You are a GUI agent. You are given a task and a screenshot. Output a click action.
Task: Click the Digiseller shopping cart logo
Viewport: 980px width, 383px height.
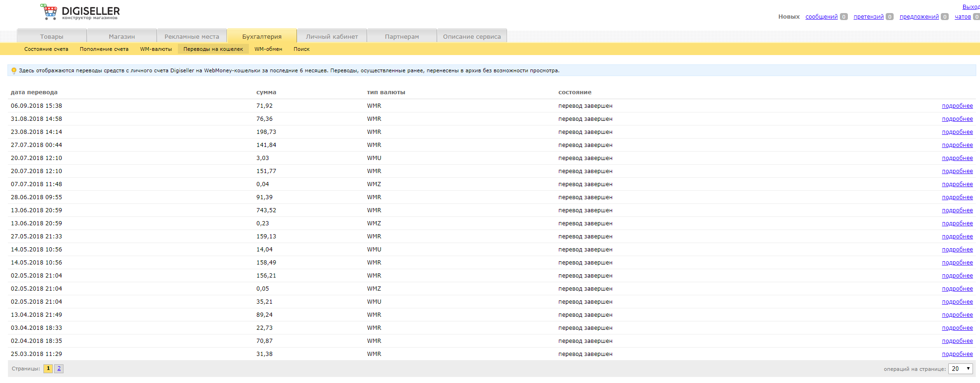click(49, 12)
